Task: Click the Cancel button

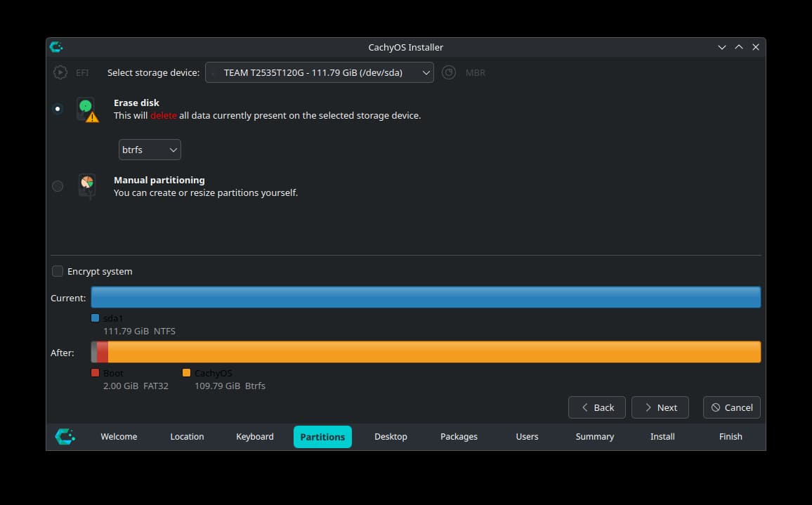Action: [x=732, y=407]
